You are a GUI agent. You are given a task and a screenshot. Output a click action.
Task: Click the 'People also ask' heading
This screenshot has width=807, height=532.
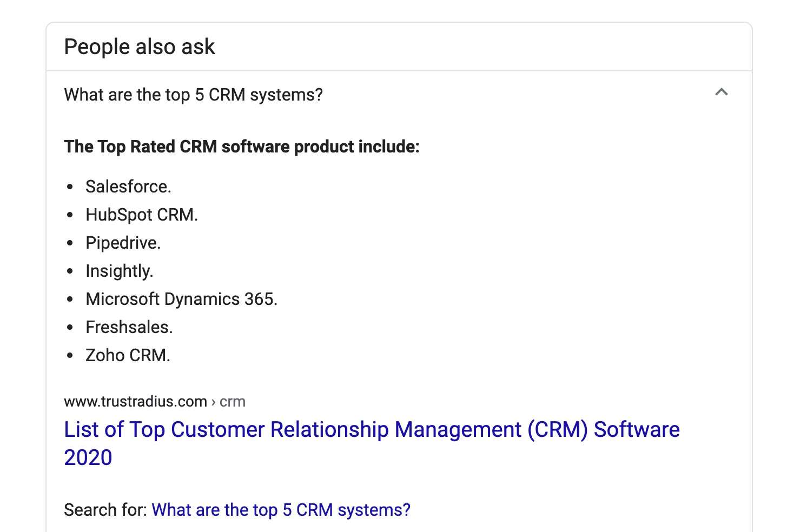click(x=140, y=47)
